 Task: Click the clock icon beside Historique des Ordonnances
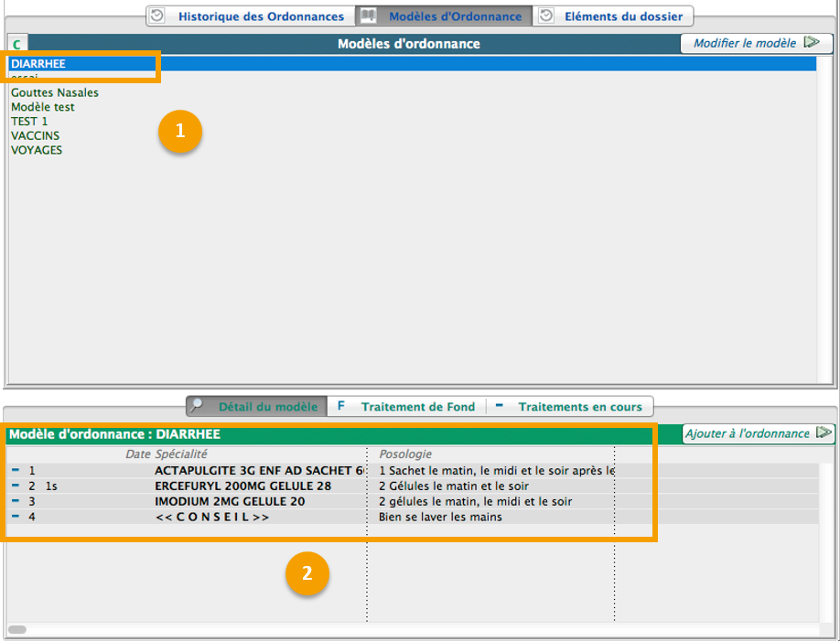(x=158, y=16)
